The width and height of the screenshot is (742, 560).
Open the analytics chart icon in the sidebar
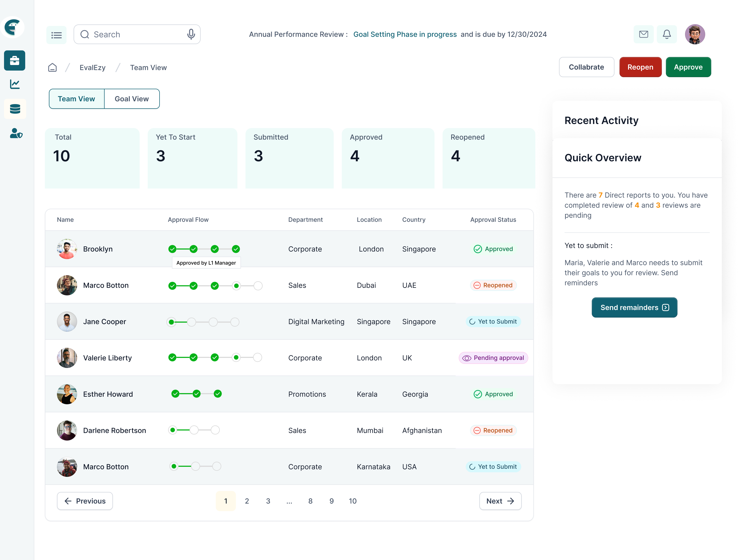click(x=15, y=84)
